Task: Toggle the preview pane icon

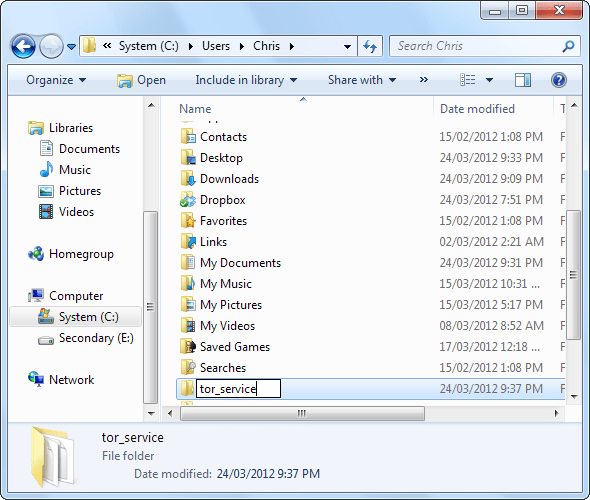Action: (523, 80)
